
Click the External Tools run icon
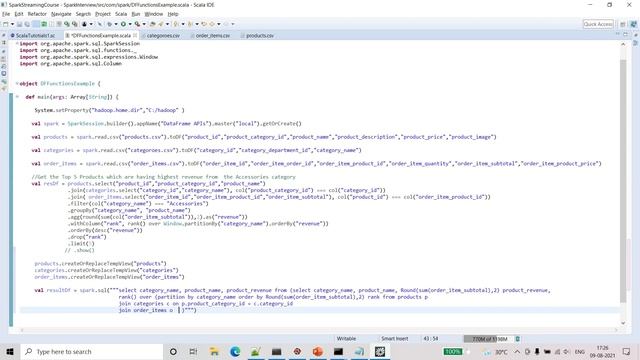(138, 24)
